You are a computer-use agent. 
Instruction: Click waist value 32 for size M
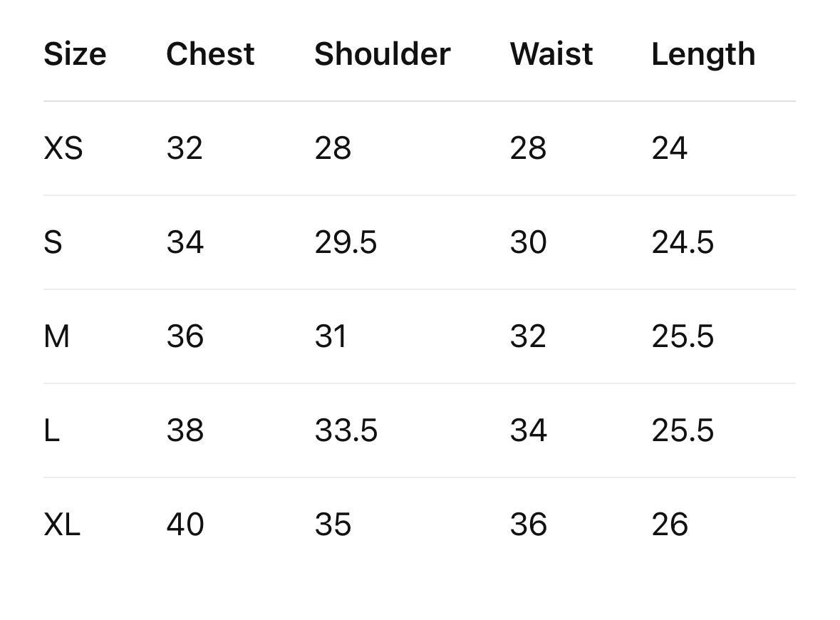(x=528, y=336)
